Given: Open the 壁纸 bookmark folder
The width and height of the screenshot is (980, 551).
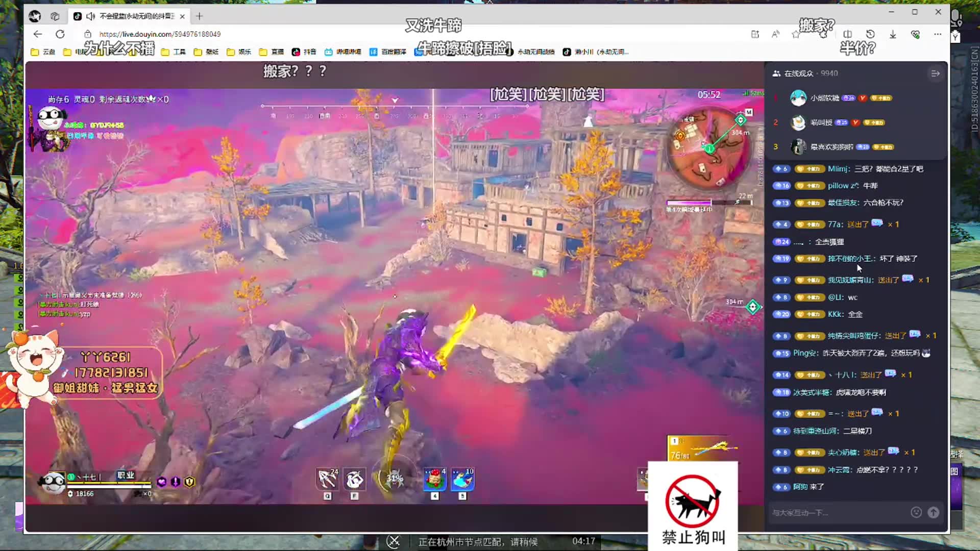Looking at the screenshot, I should click(206, 52).
